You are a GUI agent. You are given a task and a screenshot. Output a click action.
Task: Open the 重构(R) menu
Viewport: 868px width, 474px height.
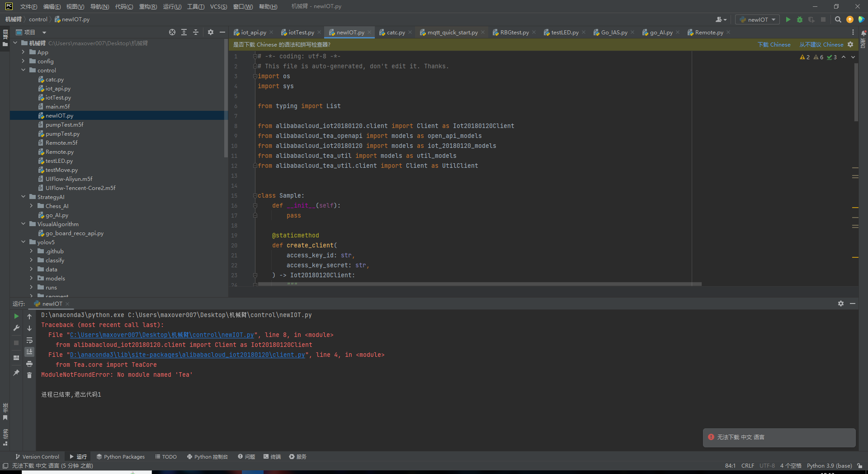148,6
